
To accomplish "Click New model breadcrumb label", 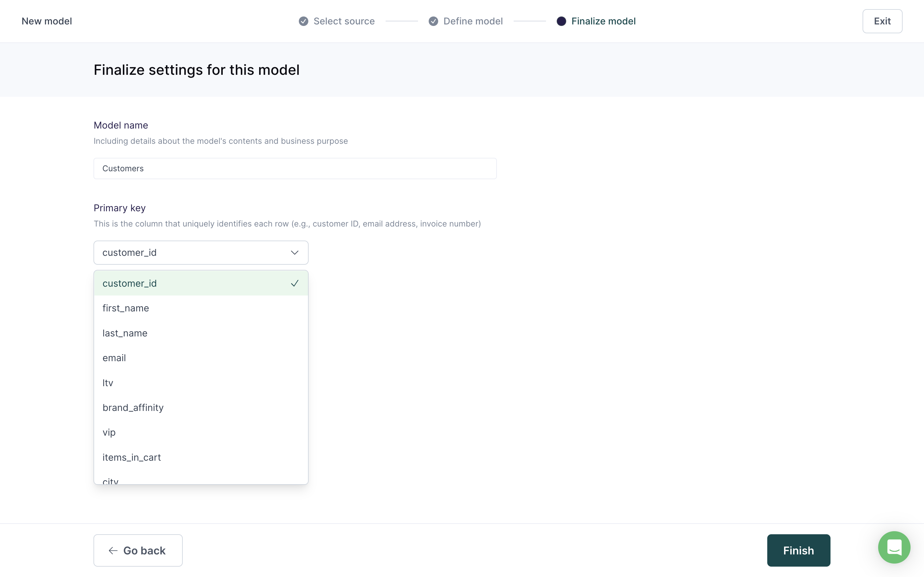I will click(x=46, y=21).
